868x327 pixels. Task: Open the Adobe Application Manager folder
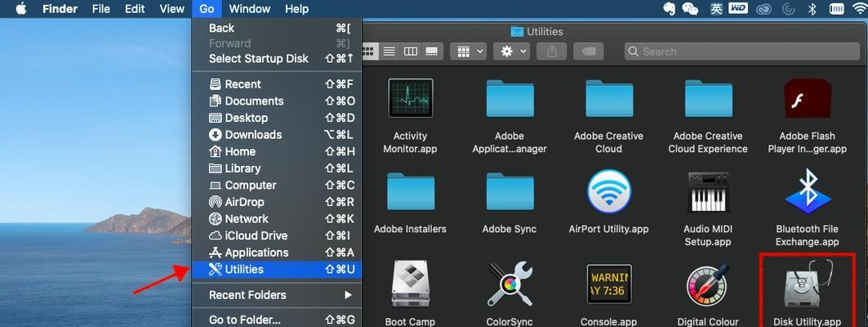point(510,98)
